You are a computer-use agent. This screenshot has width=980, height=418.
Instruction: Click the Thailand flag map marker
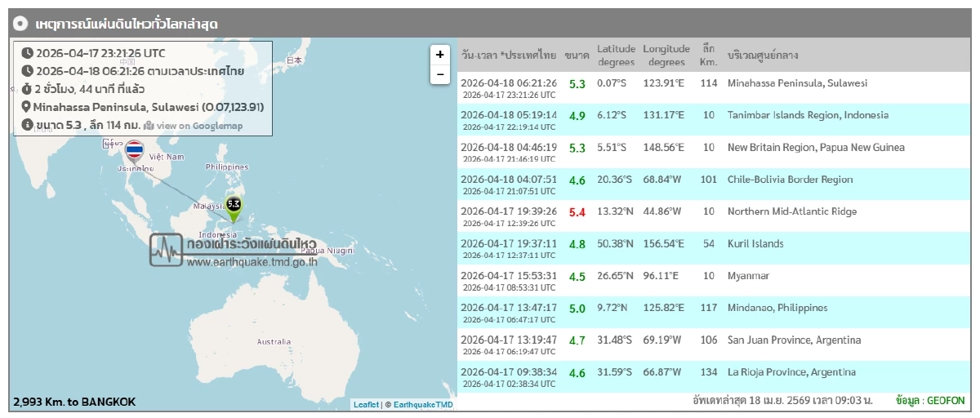134,152
